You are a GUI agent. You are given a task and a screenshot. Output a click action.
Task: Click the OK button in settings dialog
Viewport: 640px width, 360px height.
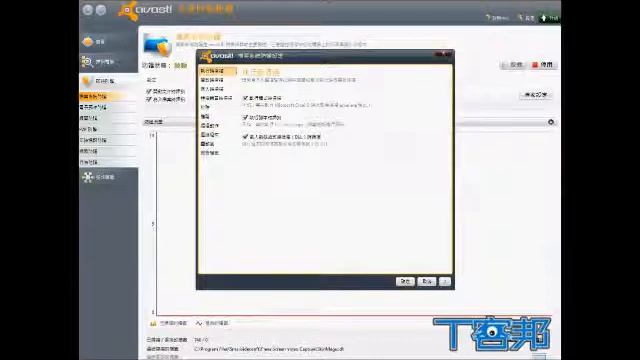[405, 282]
